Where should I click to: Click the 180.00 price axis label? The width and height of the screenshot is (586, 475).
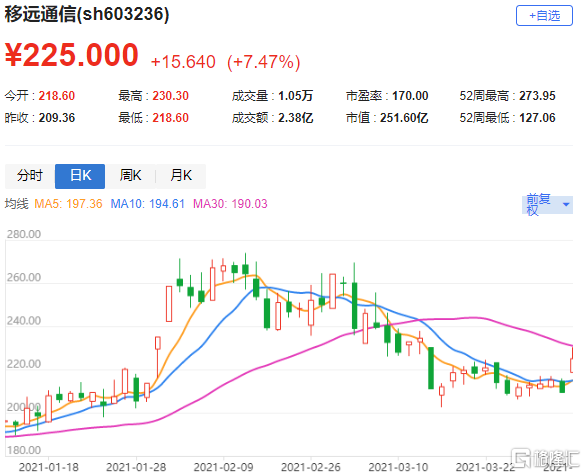click(24, 450)
